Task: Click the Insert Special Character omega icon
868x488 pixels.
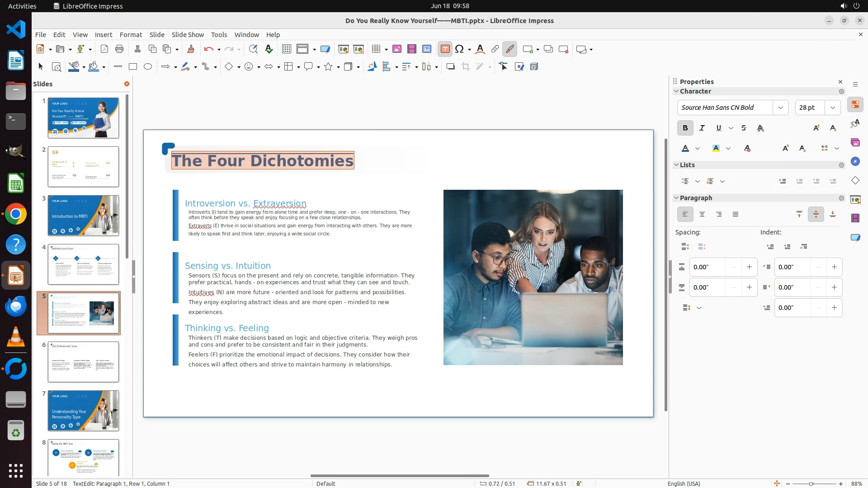Action: tap(459, 49)
